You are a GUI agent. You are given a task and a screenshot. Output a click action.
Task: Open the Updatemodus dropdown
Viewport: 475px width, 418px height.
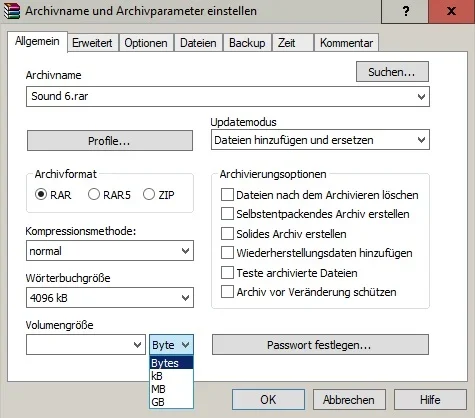320,140
